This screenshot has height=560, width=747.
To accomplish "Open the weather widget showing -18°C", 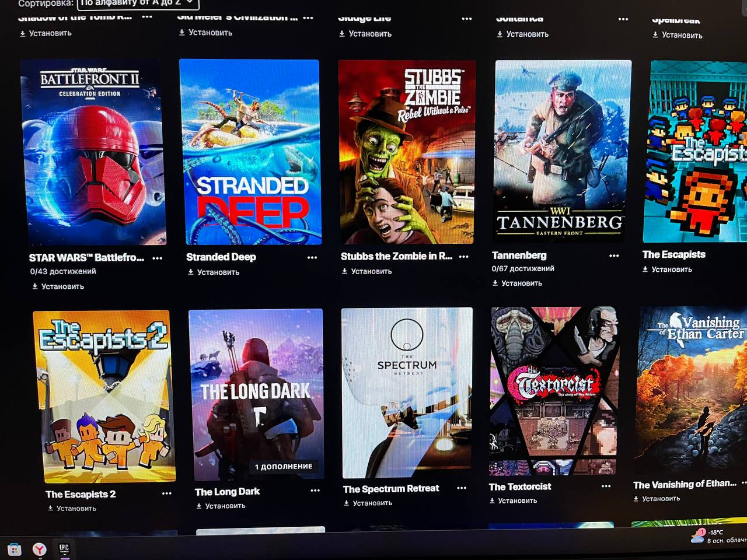I will 719,536.
